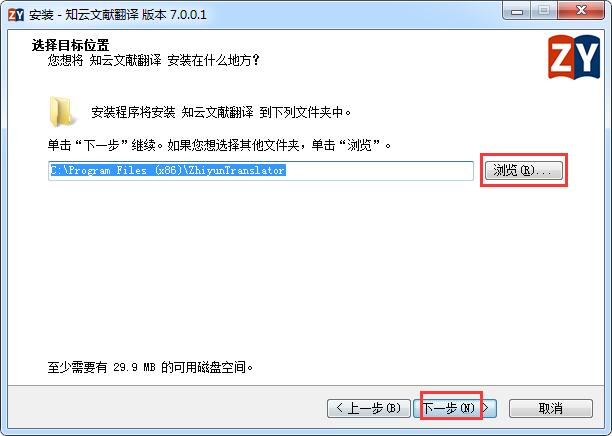612x436 pixels.
Task: Minimize the installer window
Action: click(x=517, y=11)
